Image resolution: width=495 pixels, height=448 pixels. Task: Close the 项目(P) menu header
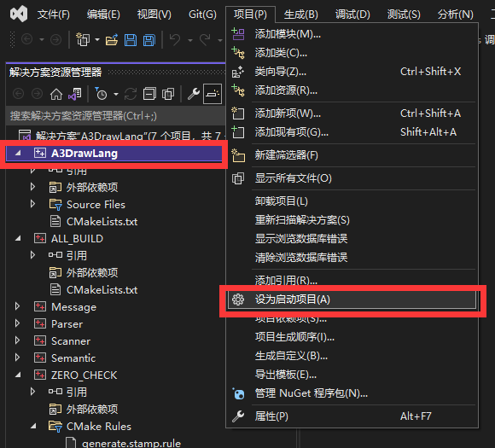[250, 15]
